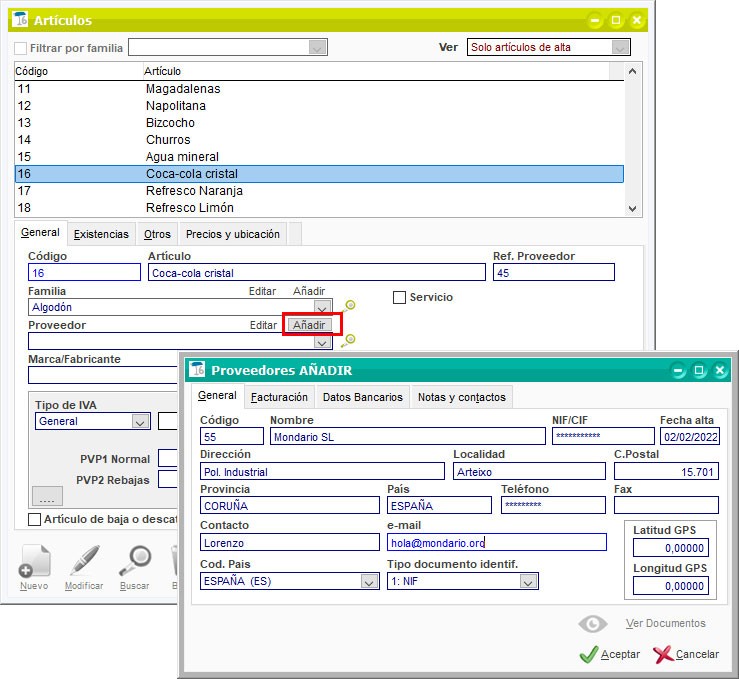
Task: Open the Ver dropdown showing Solo artículos de alta
Action: coord(620,48)
